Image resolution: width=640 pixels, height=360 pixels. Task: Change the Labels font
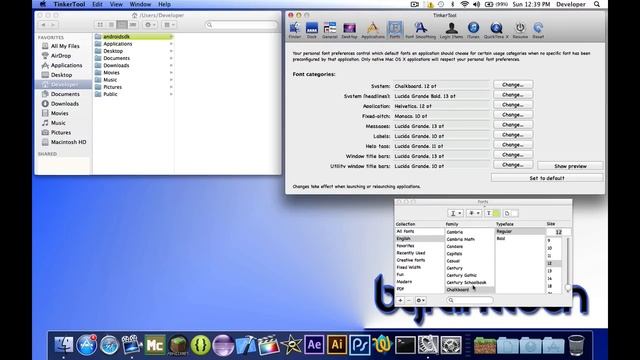coord(513,135)
